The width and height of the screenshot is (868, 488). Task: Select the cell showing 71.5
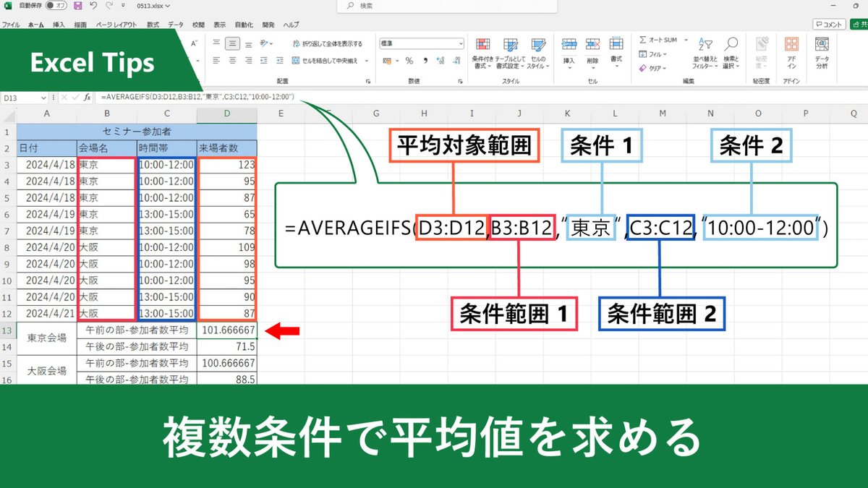[x=226, y=346]
